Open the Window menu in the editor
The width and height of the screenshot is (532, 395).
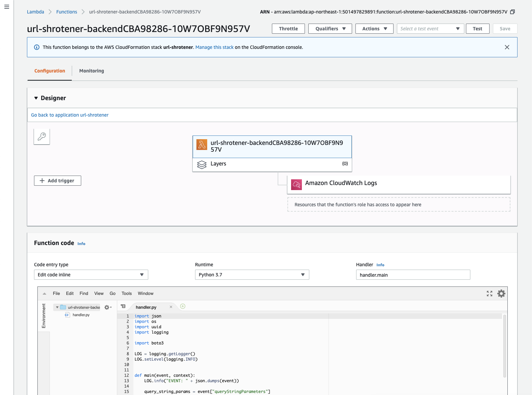[146, 294]
